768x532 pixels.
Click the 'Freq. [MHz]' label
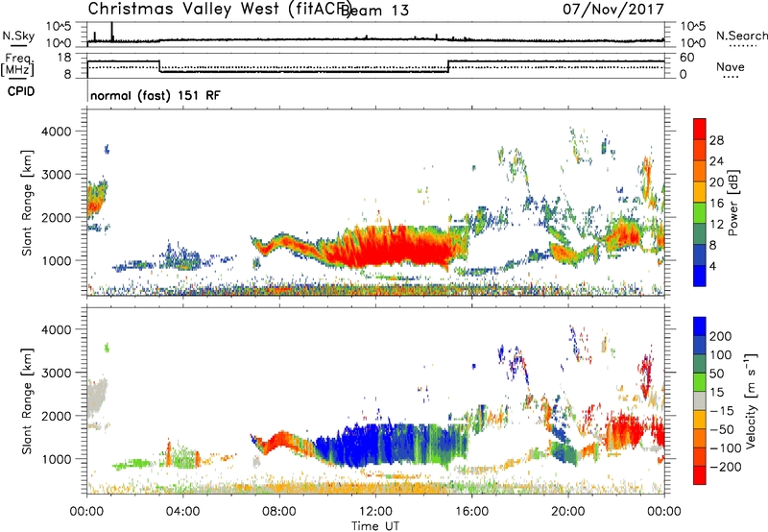pyautogui.click(x=17, y=64)
